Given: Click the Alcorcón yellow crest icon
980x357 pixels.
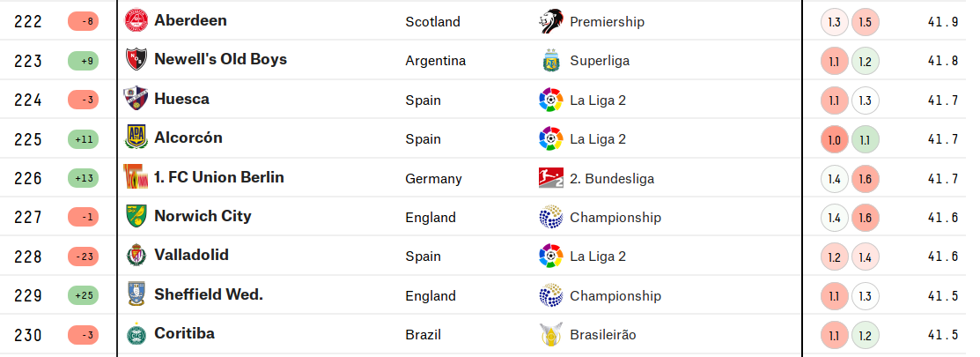Looking at the screenshot, I should 136,138.
